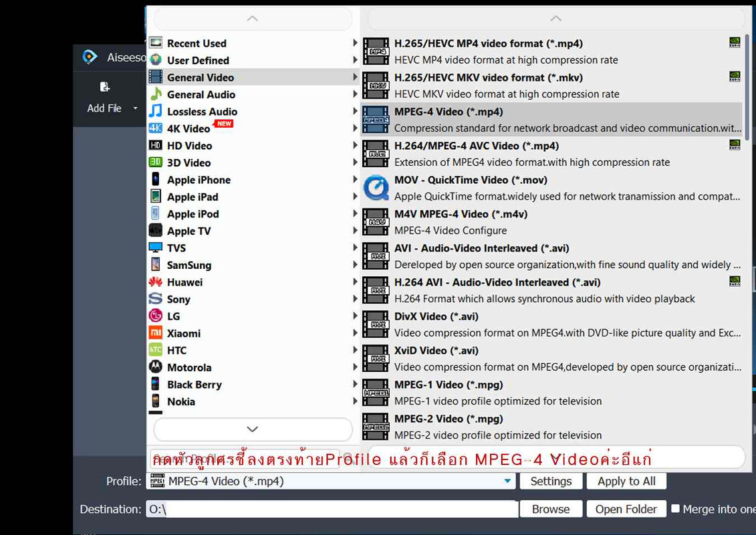756x535 pixels.
Task: Click the Nokia phone icon
Action: (x=156, y=401)
